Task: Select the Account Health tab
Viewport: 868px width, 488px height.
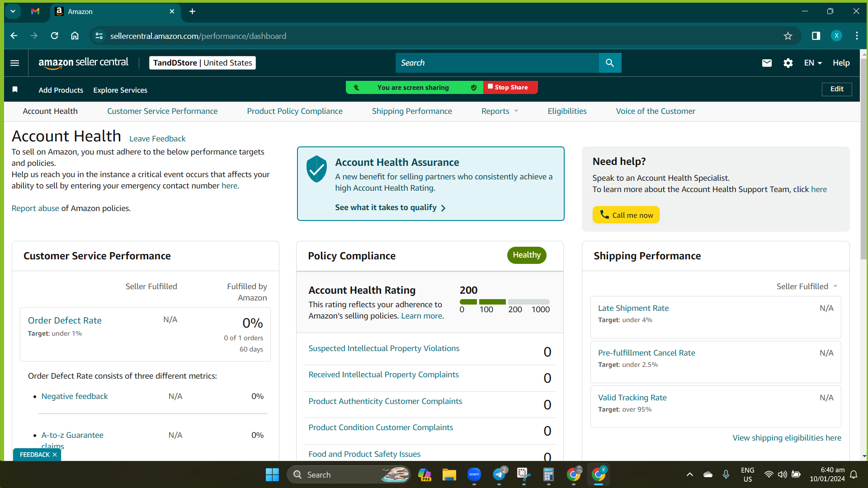Action: point(50,111)
